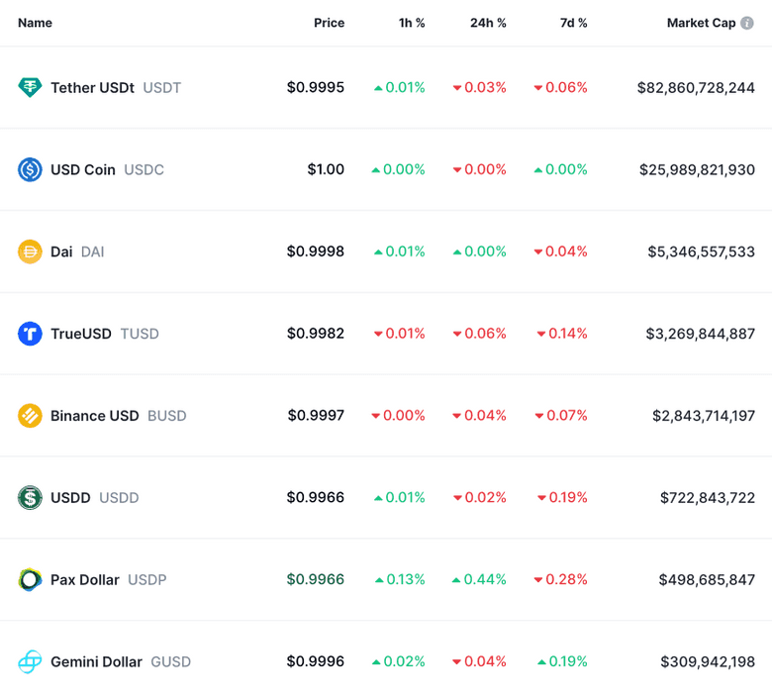Open the USD Coin name link
The height and width of the screenshot is (700, 772).
click(x=83, y=169)
